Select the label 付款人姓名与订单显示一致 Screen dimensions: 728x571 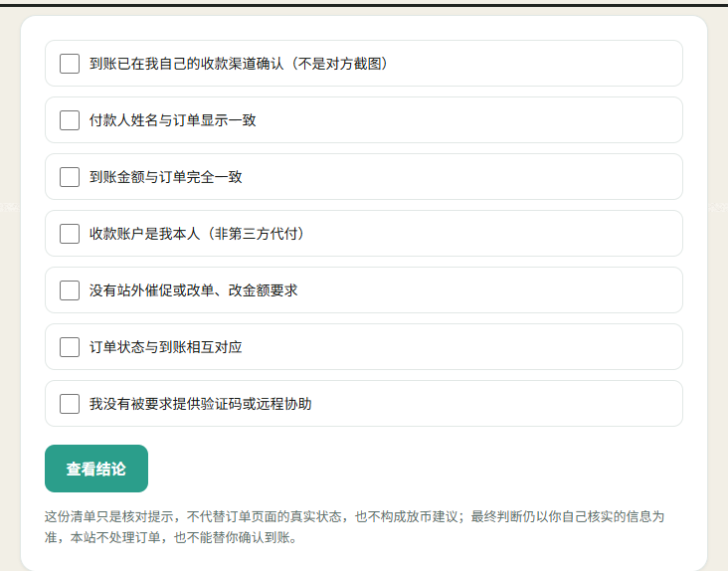coord(173,120)
